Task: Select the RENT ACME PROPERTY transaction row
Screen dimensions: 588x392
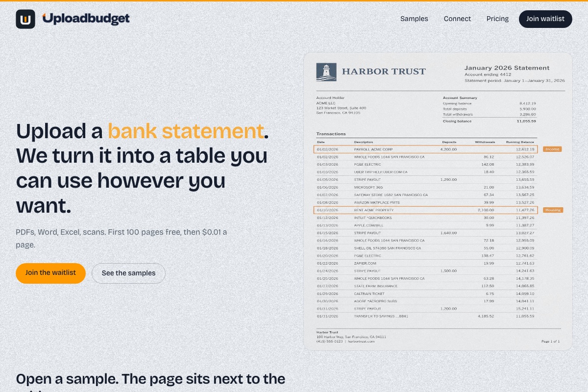Action: coord(425,210)
